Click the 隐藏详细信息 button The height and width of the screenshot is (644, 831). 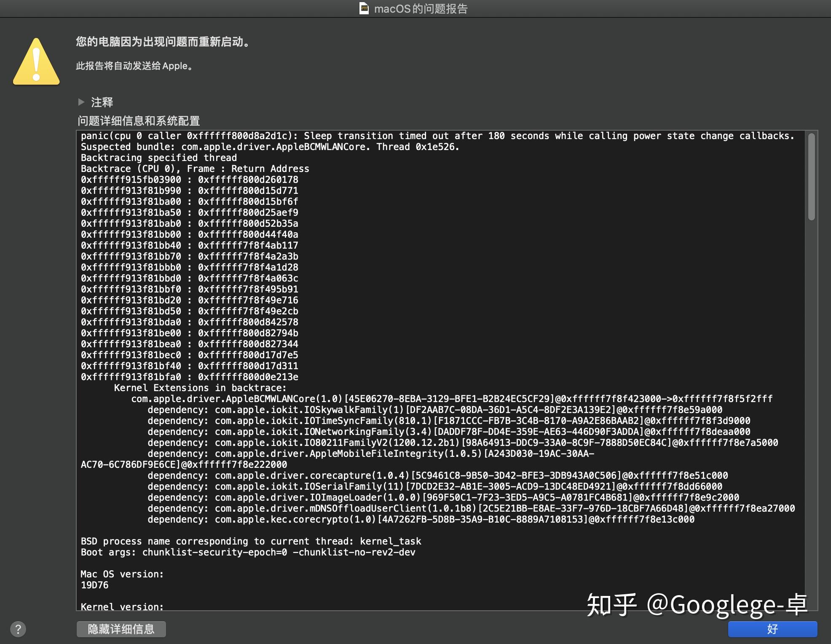[121, 629]
